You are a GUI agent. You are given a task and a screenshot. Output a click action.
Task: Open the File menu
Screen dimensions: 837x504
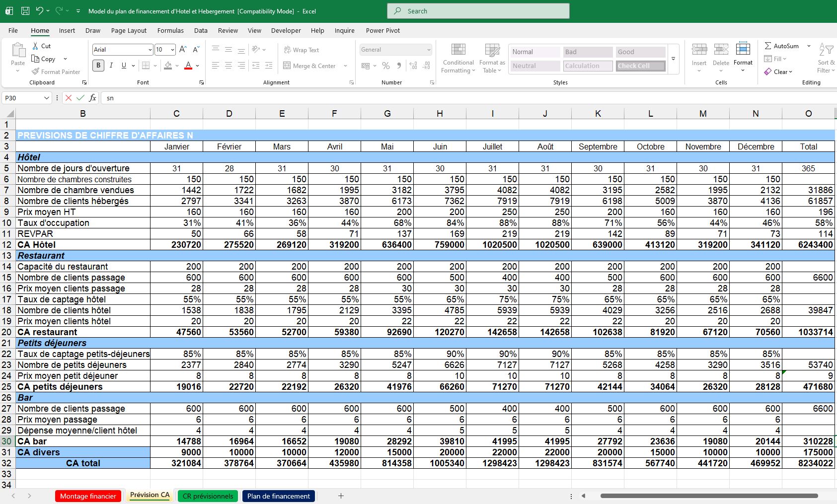point(13,30)
